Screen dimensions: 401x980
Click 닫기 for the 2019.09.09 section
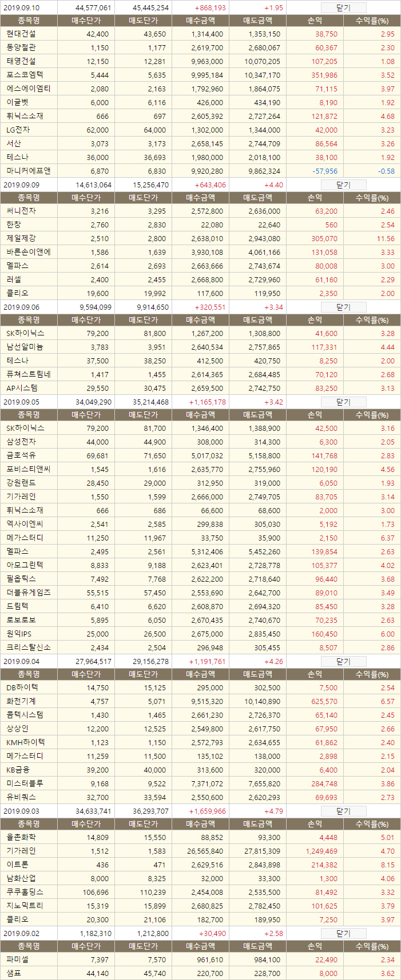click(343, 185)
